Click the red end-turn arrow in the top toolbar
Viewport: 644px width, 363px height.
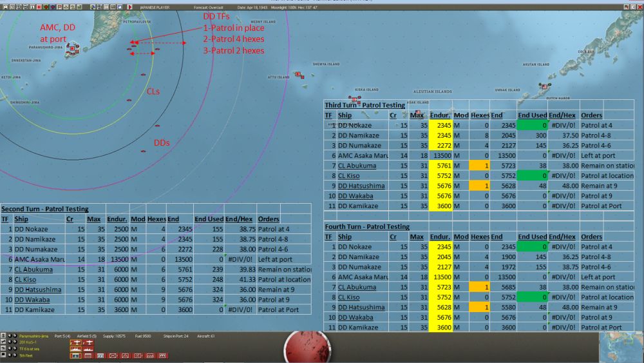(x=130, y=7)
